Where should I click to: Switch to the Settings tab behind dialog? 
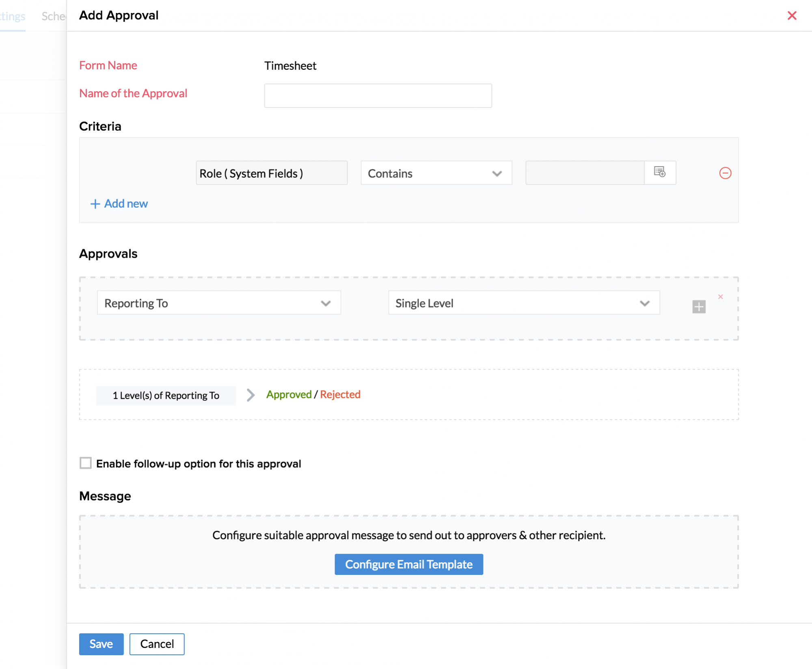point(13,16)
